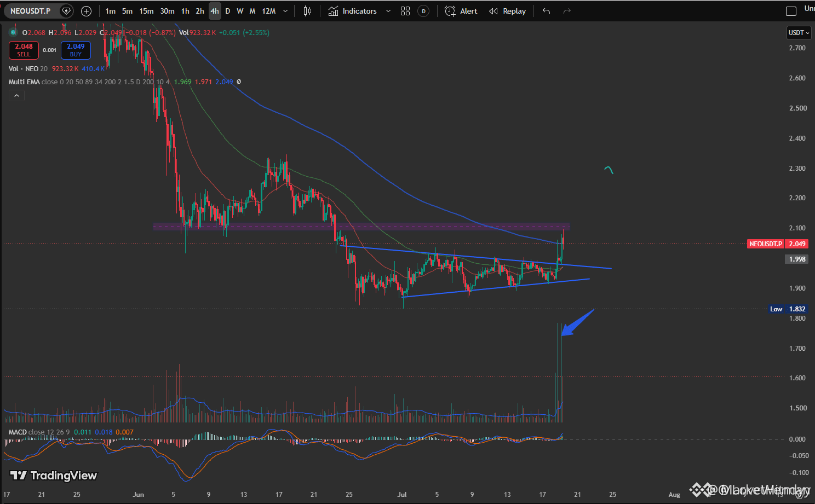815x504 pixels.
Task: Create a new Alert
Action: coord(461,11)
